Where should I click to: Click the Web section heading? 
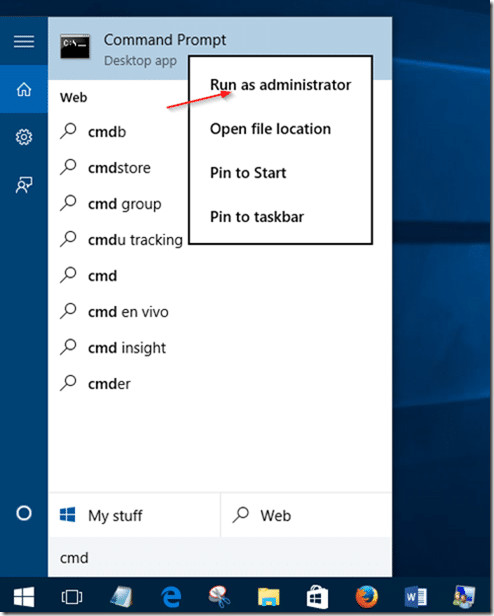click(73, 97)
